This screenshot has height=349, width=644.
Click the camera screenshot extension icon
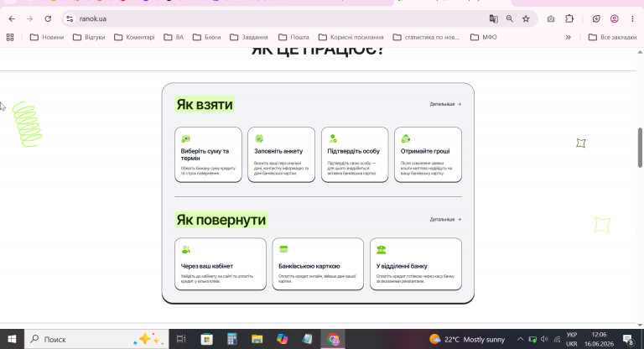point(551,19)
